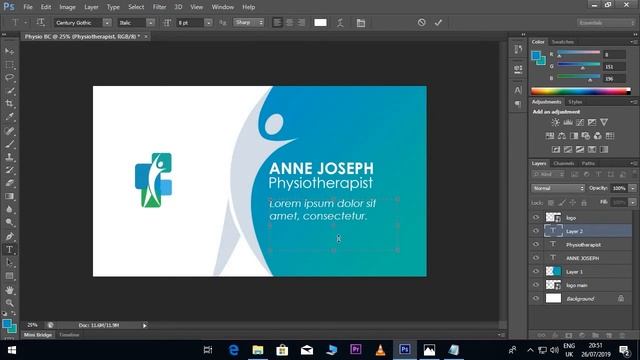Open the layer Kind filter dropdown
The width and height of the screenshot is (640, 360).
point(548,174)
